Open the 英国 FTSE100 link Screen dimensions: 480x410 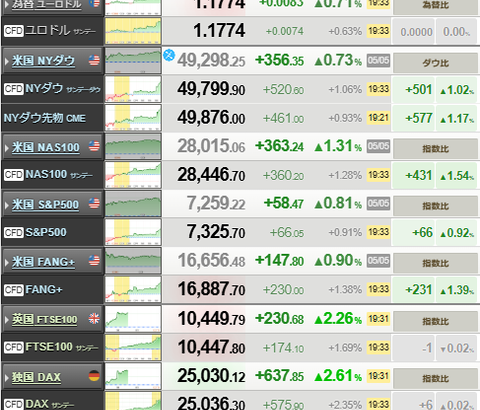[x=45, y=320]
